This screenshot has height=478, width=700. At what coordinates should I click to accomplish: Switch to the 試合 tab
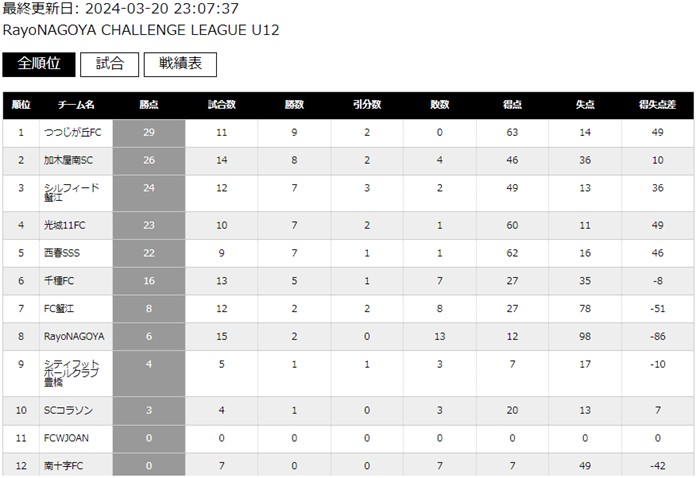(x=109, y=64)
